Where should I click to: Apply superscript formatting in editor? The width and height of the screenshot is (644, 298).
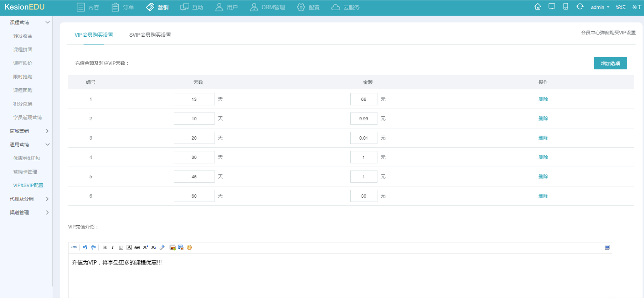(145, 247)
